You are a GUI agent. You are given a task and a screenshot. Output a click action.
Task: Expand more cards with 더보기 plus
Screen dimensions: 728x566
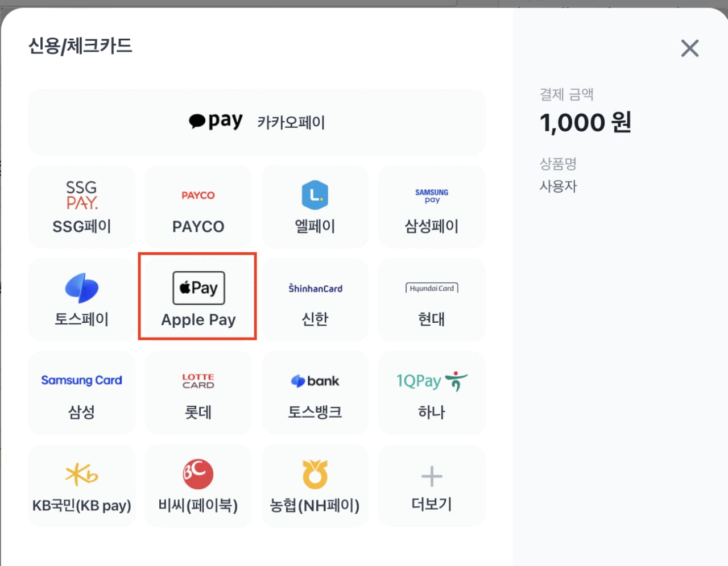tap(431, 486)
